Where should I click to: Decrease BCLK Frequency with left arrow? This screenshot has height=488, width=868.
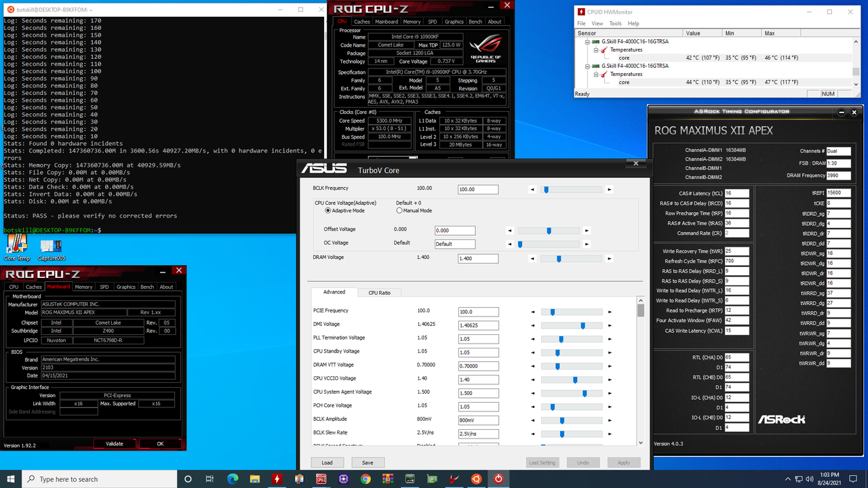[x=532, y=190]
